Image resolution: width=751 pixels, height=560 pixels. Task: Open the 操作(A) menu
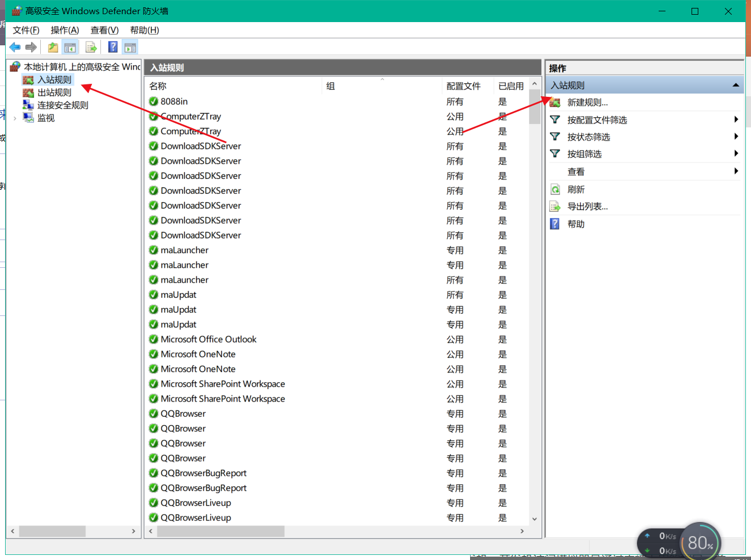65,30
